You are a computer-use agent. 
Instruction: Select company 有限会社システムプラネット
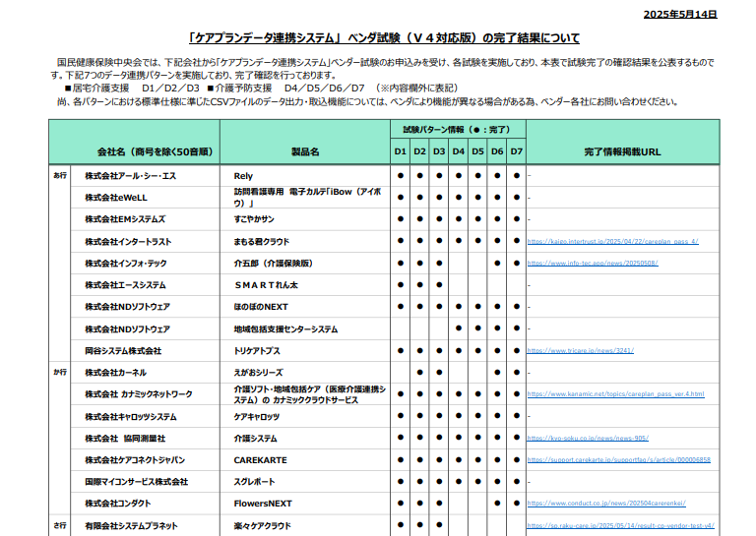tap(131, 526)
